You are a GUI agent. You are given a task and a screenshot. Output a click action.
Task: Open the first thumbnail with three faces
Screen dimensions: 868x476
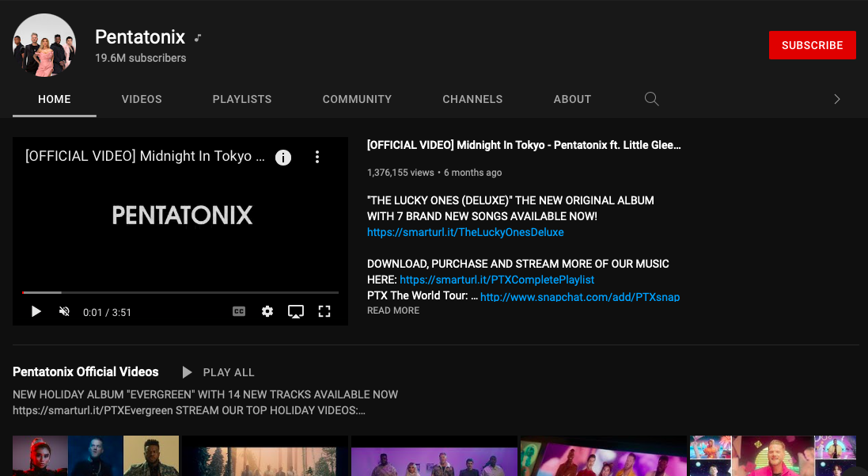(96, 455)
